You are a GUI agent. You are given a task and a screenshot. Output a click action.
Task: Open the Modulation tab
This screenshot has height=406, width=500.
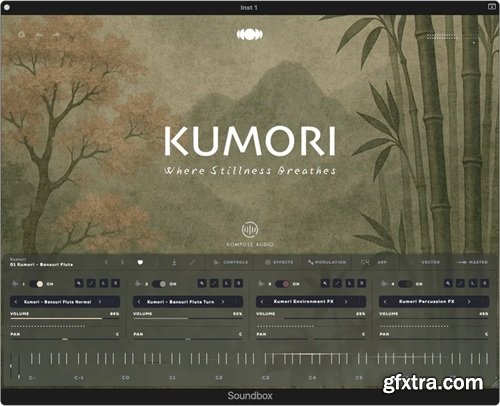(327, 262)
